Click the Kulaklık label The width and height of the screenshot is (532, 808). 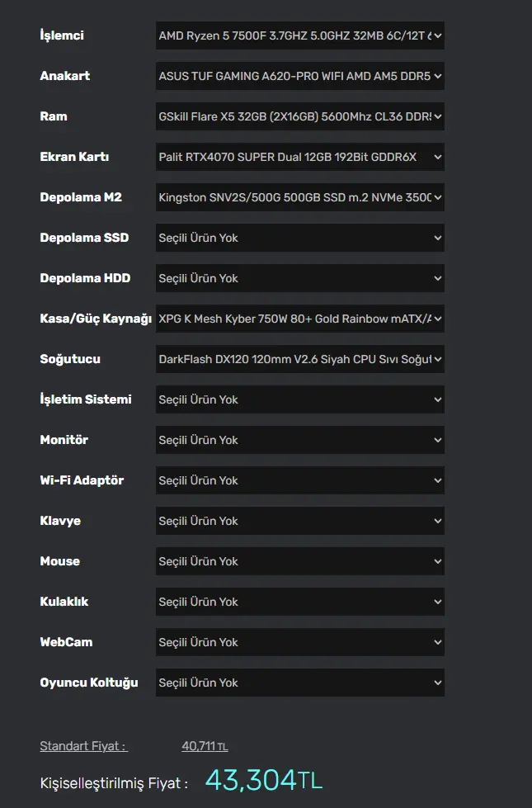(x=64, y=602)
